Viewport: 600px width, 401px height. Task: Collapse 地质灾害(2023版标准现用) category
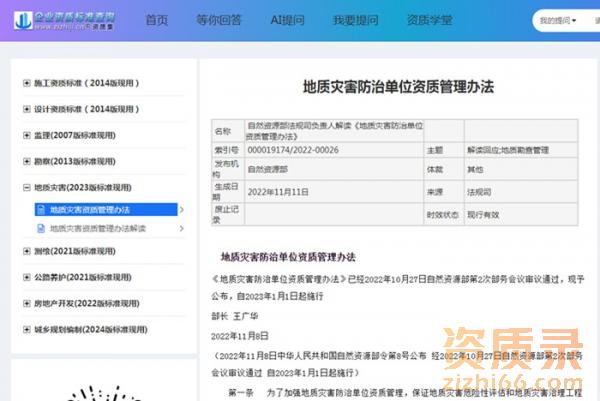pyautogui.click(x=27, y=187)
